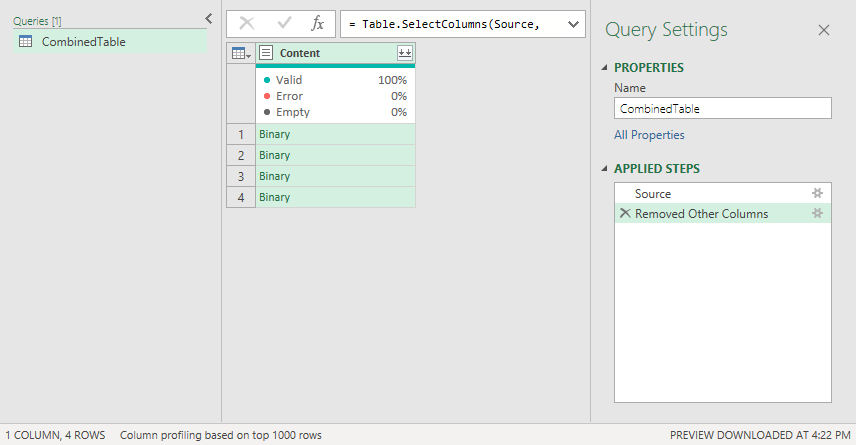Viewport: 856px width, 445px height.
Task: Click the binary data type icon on Content column
Action: (266, 53)
